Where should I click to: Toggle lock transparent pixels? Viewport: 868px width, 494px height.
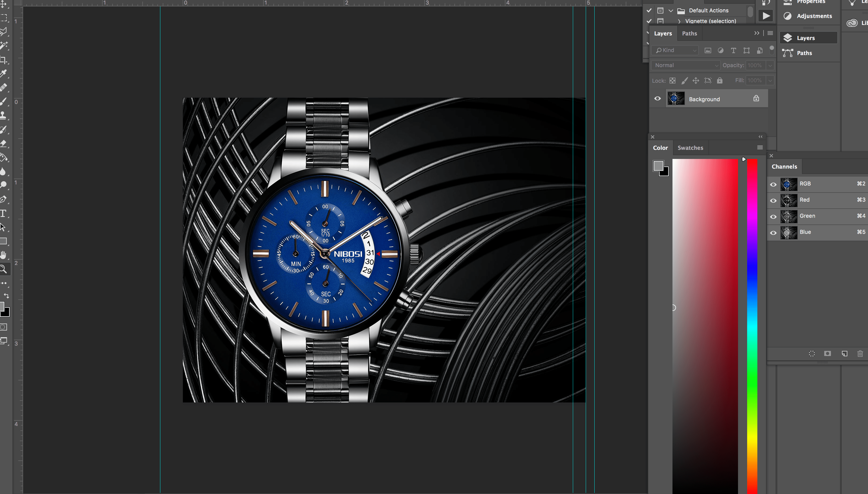[672, 81]
